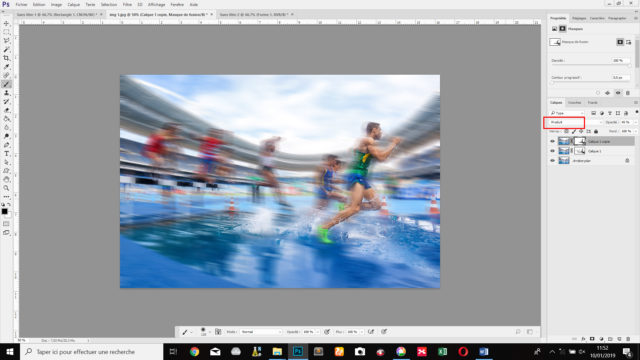Click the Windows search box

tap(91, 351)
